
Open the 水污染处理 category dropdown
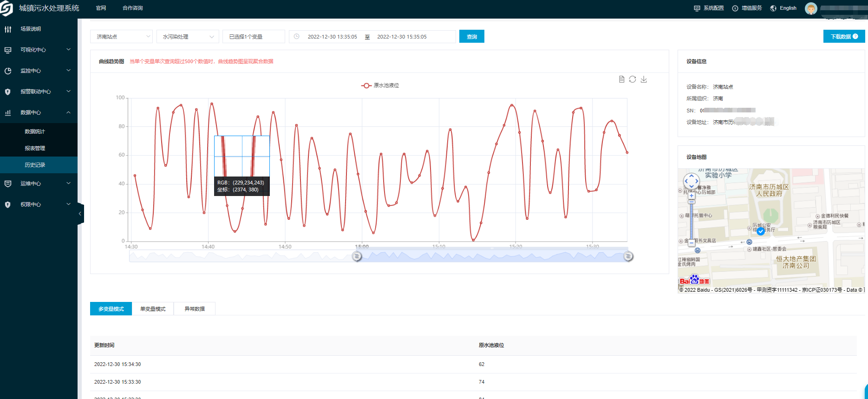pos(188,37)
